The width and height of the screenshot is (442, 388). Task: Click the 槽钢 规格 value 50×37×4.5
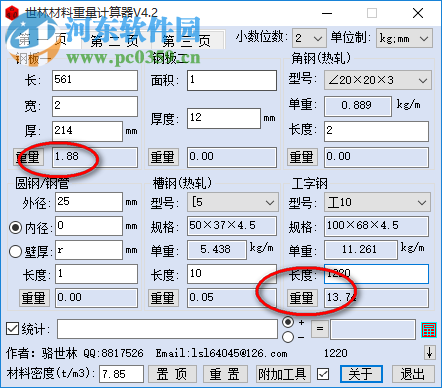pos(232,226)
